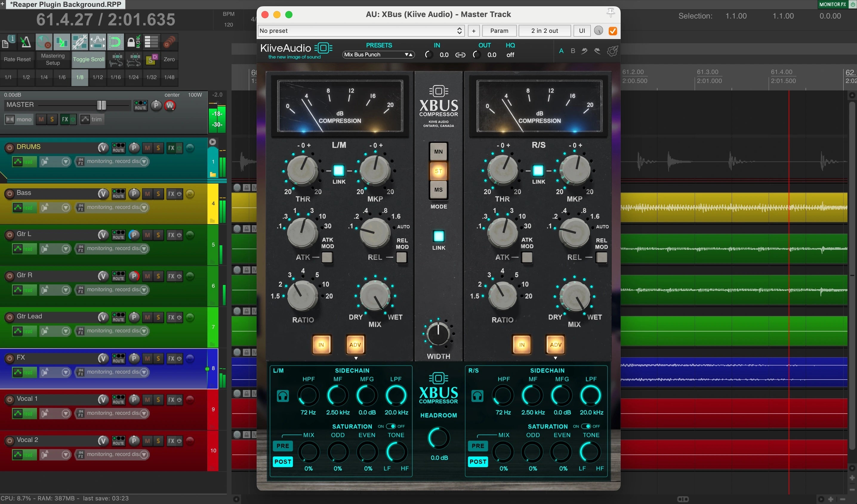
Task: Select the metronome icon in the toolbar
Action: pos(26,42)
